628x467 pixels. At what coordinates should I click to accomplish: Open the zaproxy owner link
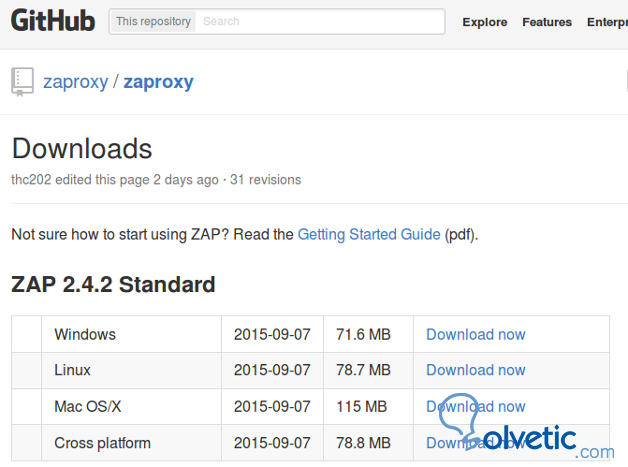(75, 82)
